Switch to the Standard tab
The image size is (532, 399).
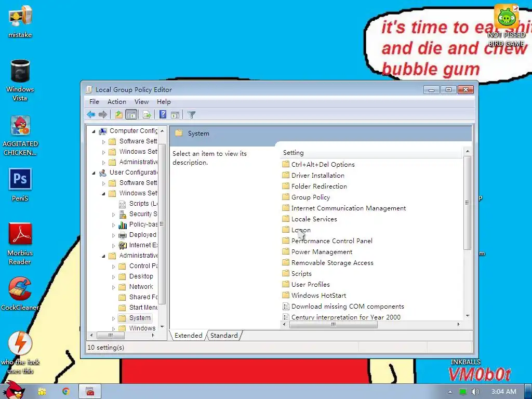point(224,336)
